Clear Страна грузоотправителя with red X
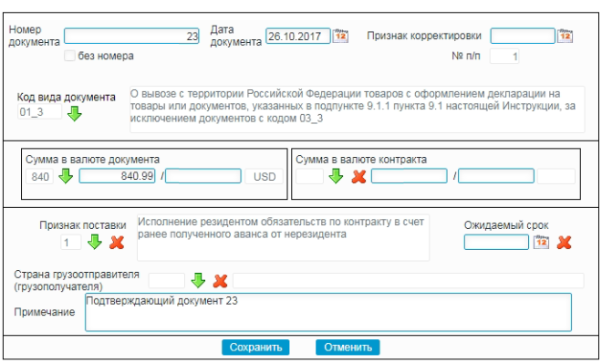The height and width of the screenshot is (364, 602). tap(220, 281)
